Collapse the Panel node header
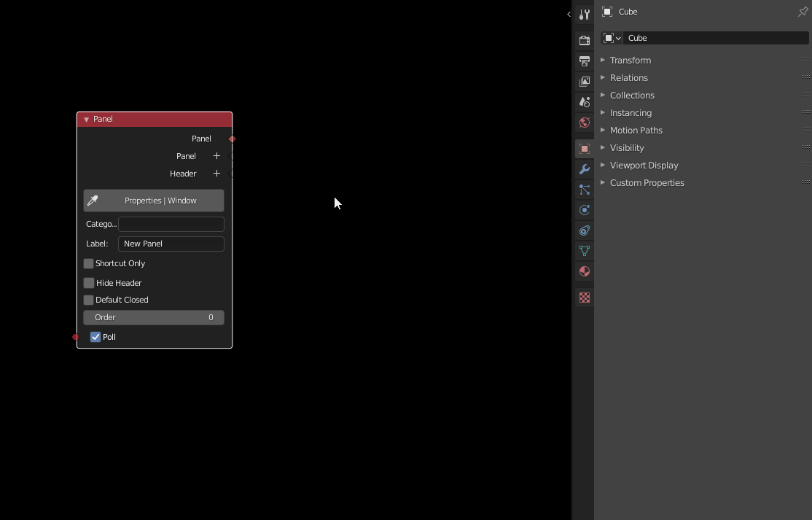 click(x=86, y=119)
